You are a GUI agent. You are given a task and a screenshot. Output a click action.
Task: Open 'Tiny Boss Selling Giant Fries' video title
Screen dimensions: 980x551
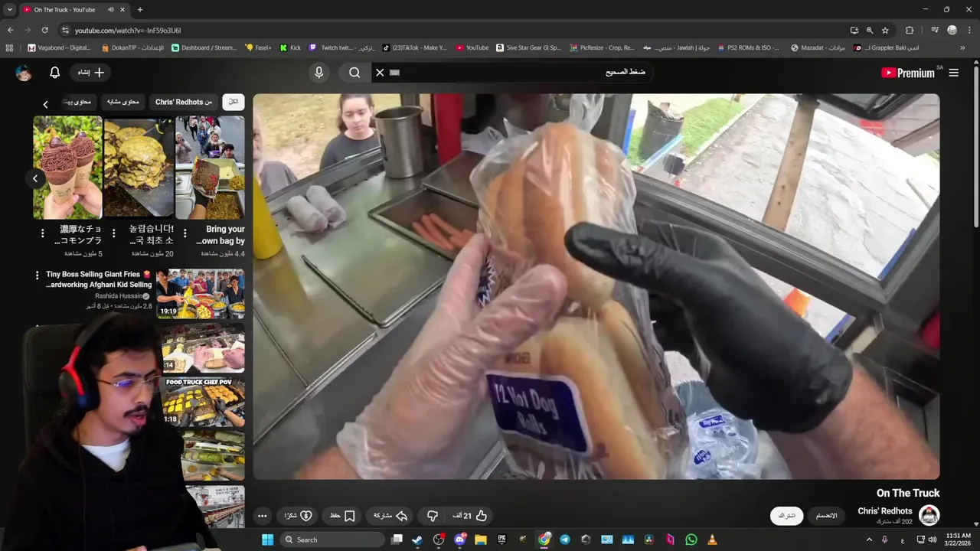99,279
